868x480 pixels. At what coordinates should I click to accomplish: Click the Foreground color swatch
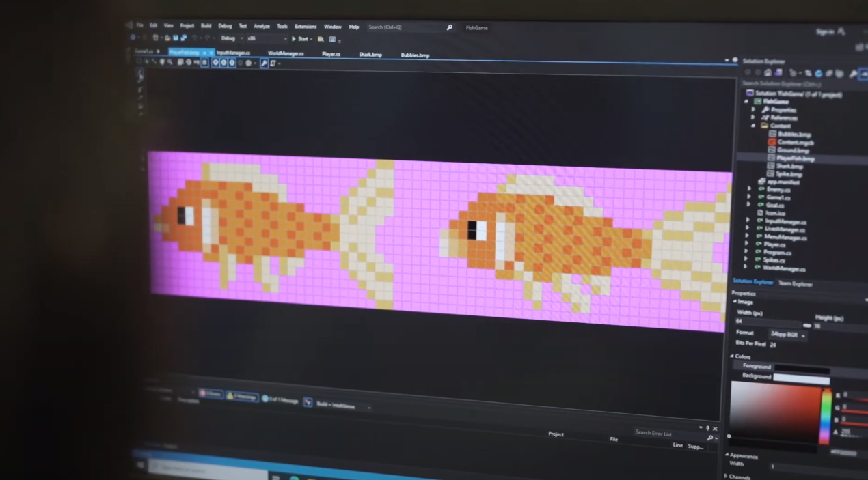[x=802, y=368]
